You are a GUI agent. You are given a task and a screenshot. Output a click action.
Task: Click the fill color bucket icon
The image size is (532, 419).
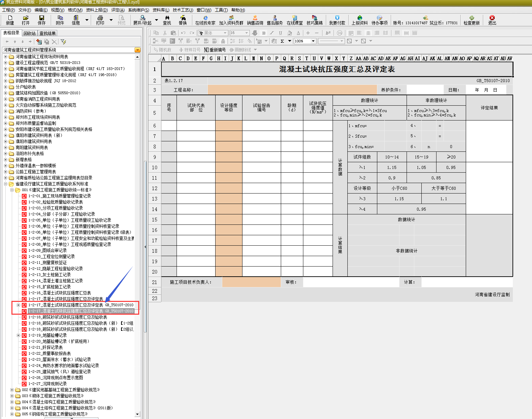(x=290, y=33)
